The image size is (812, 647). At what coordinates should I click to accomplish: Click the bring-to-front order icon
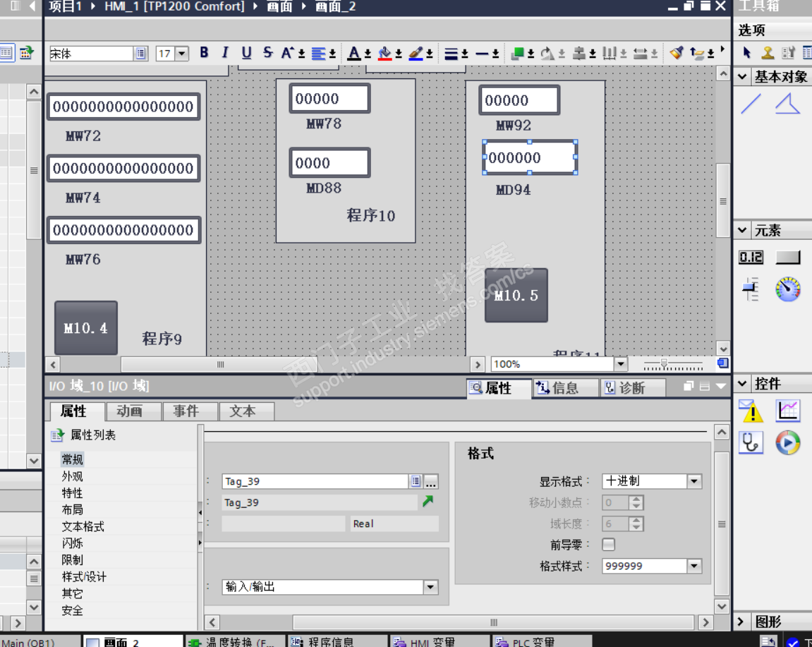[517, 54]
